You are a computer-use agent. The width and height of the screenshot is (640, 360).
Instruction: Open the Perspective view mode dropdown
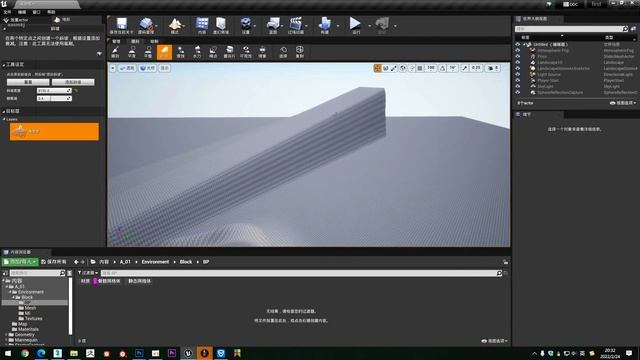point(127,68)
